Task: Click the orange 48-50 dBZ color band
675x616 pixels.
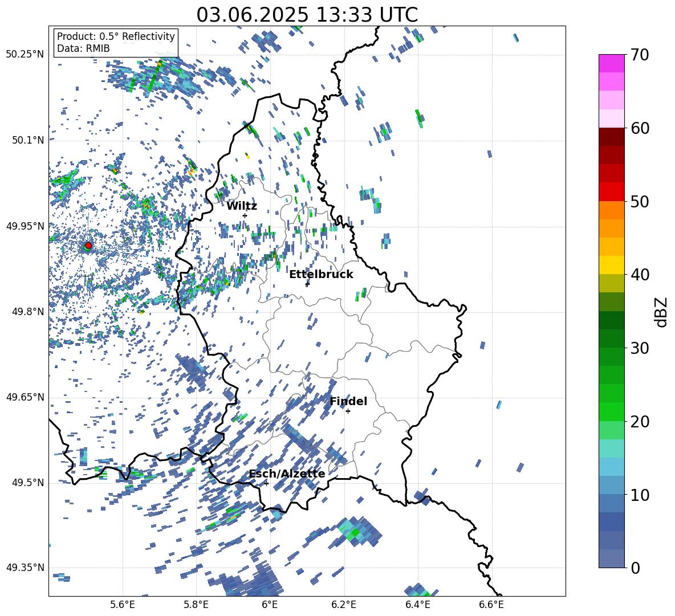Action: tap(612, 210)
